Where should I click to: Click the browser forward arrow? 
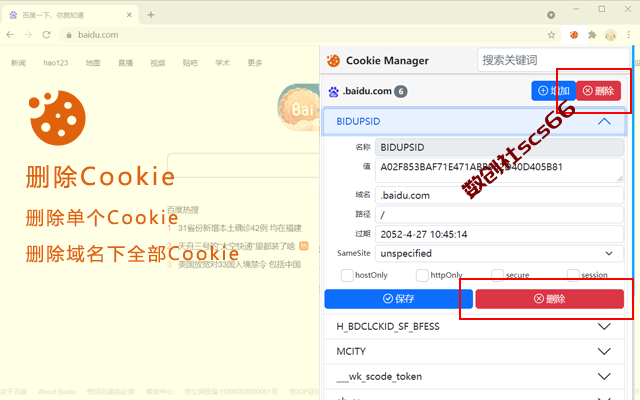click(28, 35)
